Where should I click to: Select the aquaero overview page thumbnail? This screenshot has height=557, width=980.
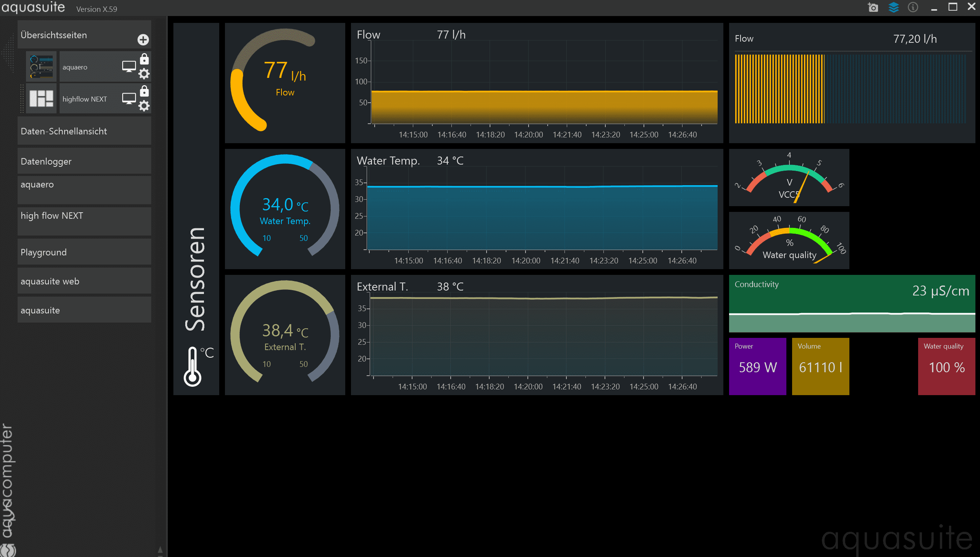(41, 66)
